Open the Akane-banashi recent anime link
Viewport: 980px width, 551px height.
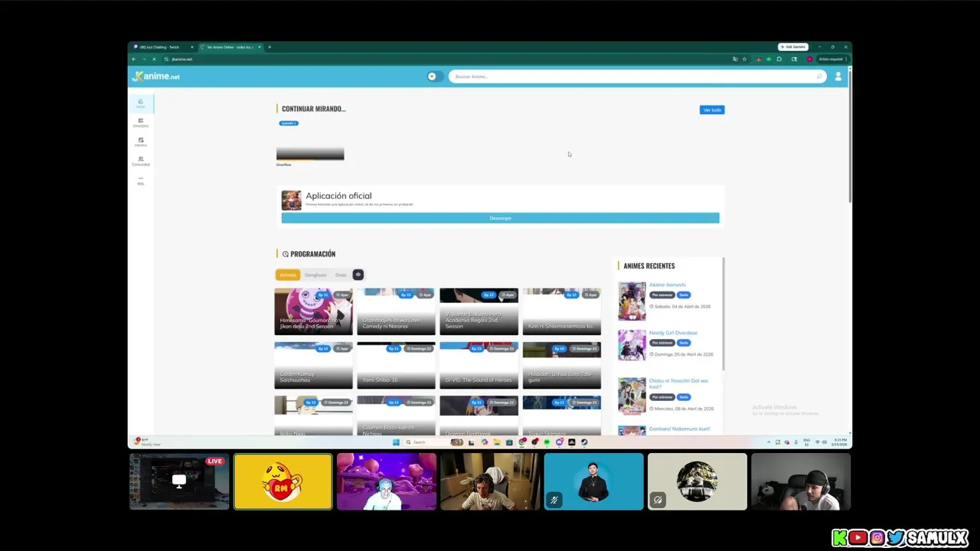tap(668, 285)
